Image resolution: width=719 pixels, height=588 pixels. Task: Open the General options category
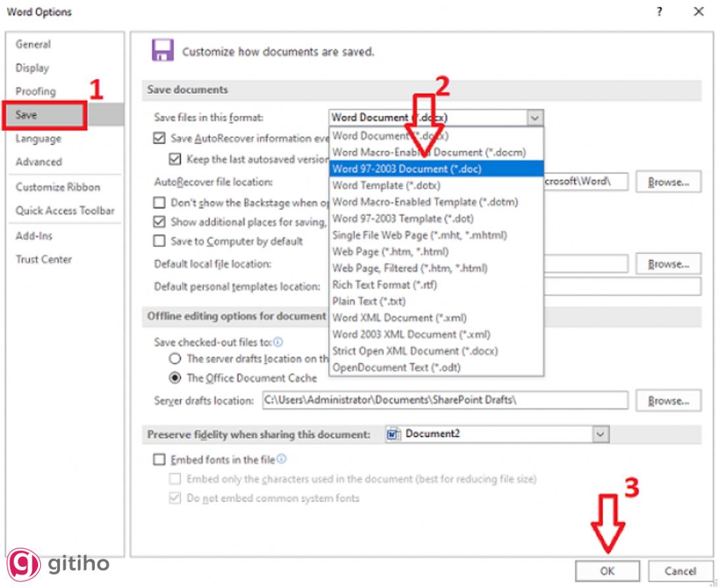tap(65, 44)
